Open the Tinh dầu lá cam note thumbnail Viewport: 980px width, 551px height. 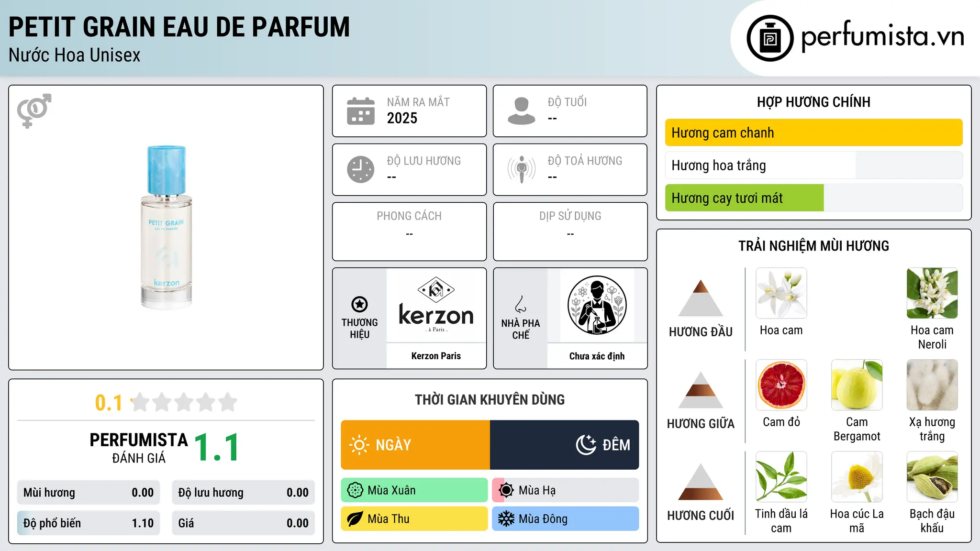781,477
